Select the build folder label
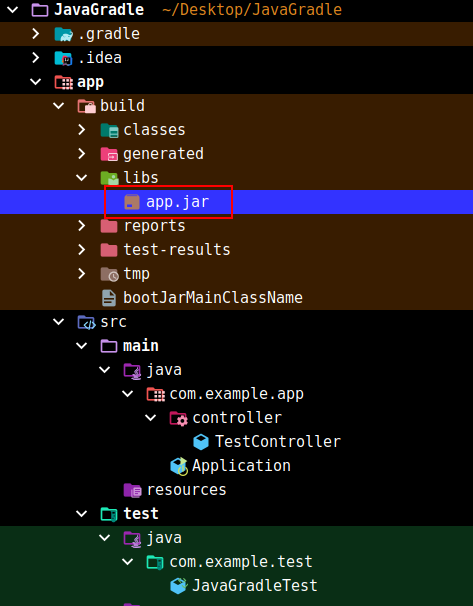 click(x=122, y=106)
